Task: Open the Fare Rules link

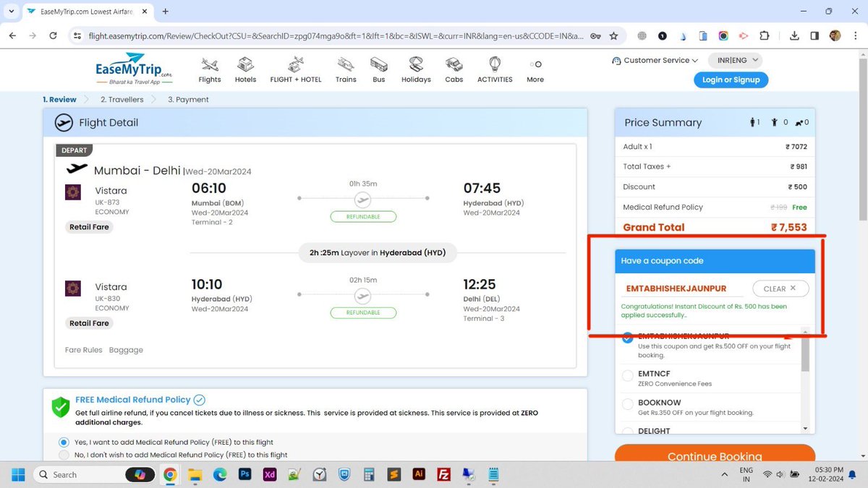Action: coord(83,350)
